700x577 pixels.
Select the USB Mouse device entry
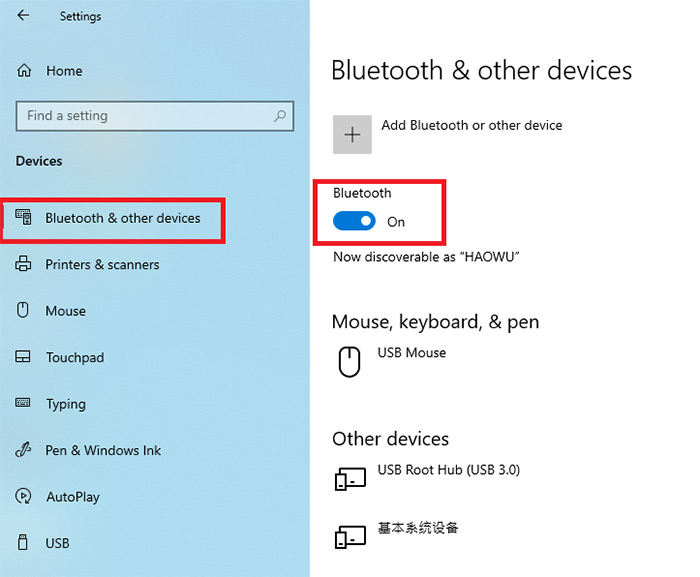(x=412, y=353)
